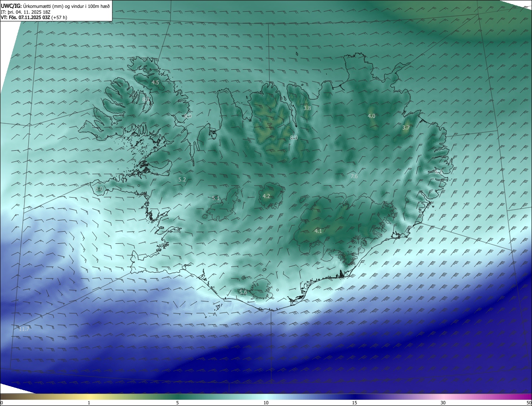This screenshot has height=406, width=532.
Task: Click the 3.8 value label
Action: click(307, 108)
